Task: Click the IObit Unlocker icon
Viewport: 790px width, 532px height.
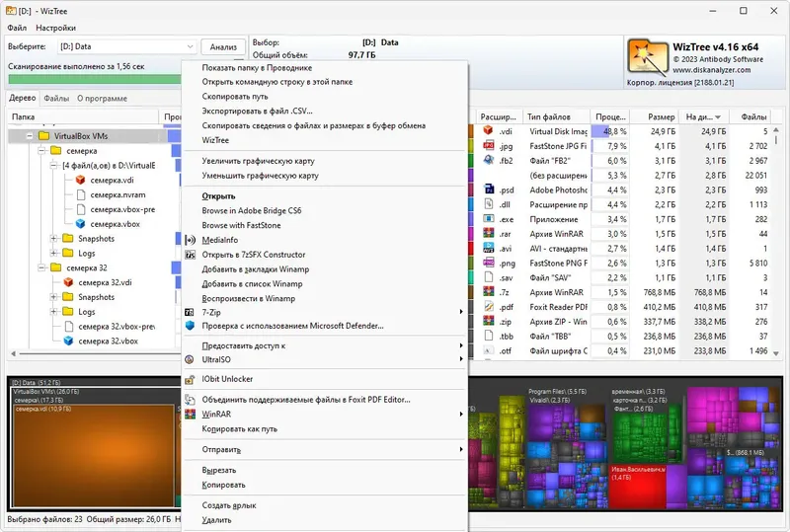Action: 190,379
